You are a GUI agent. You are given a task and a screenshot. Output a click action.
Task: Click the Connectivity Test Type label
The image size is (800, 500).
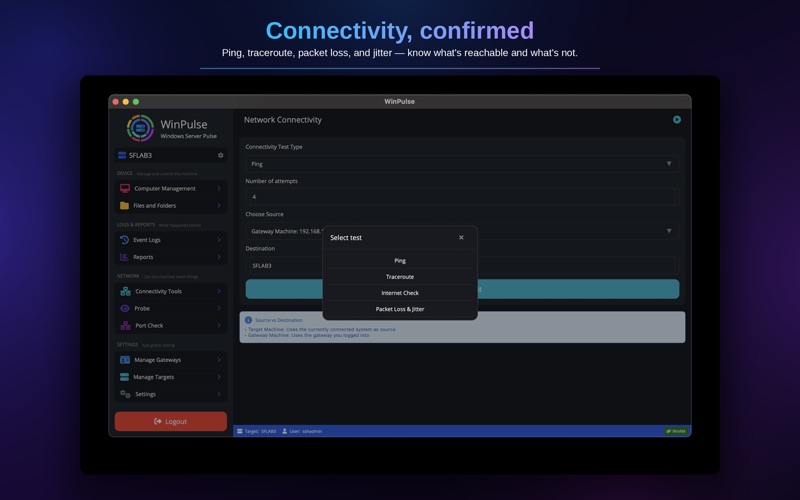(274, 147)
